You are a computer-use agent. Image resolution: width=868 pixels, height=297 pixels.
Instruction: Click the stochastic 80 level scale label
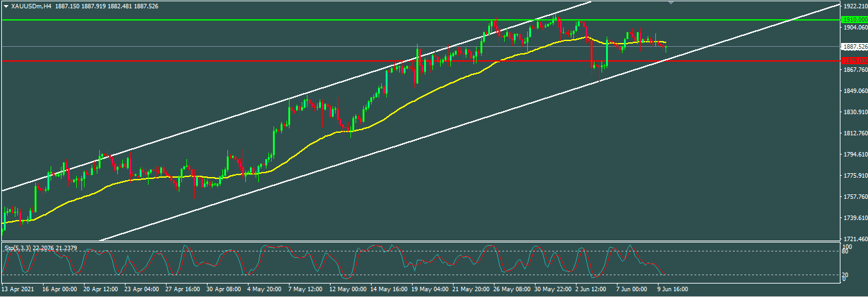coord(846,251)
